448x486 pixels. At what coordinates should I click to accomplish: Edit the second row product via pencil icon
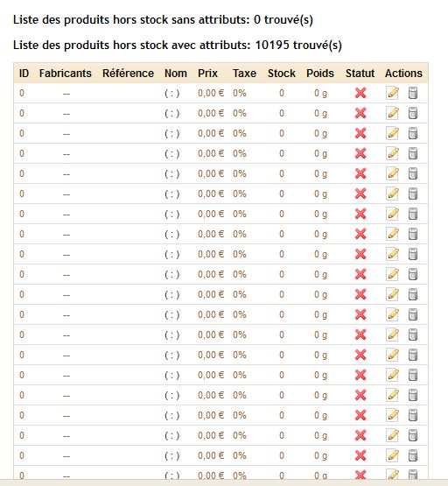pyautogui.click(x=392, y=113)
